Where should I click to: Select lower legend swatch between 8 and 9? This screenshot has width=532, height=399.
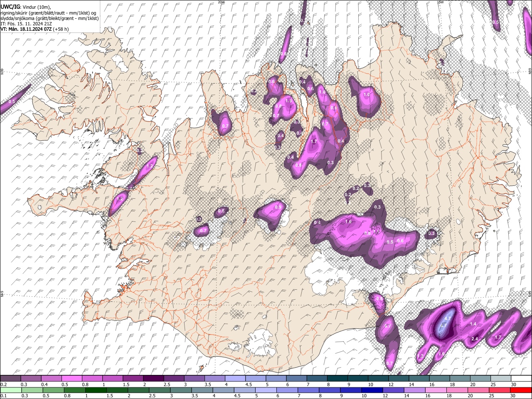pos(330,390)
